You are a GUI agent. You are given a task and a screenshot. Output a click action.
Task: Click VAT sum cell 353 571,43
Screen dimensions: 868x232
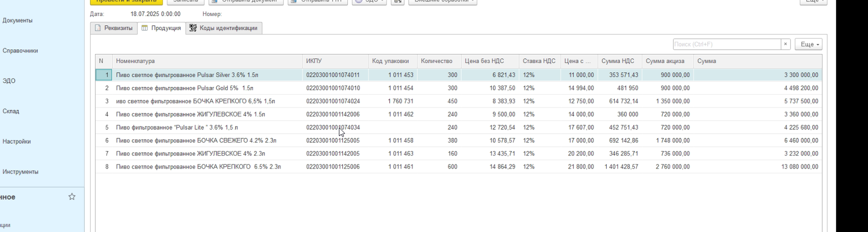[x=620, y=75]
